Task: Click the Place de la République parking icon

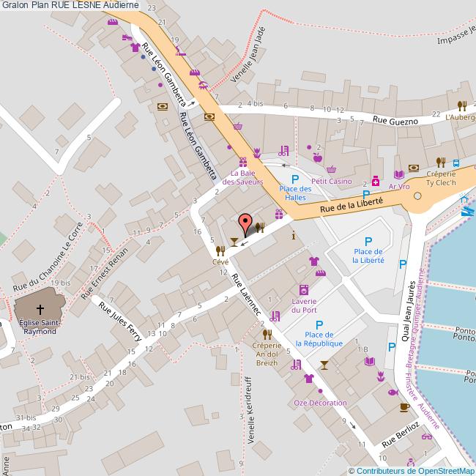Action: click(x=319, y=324)
